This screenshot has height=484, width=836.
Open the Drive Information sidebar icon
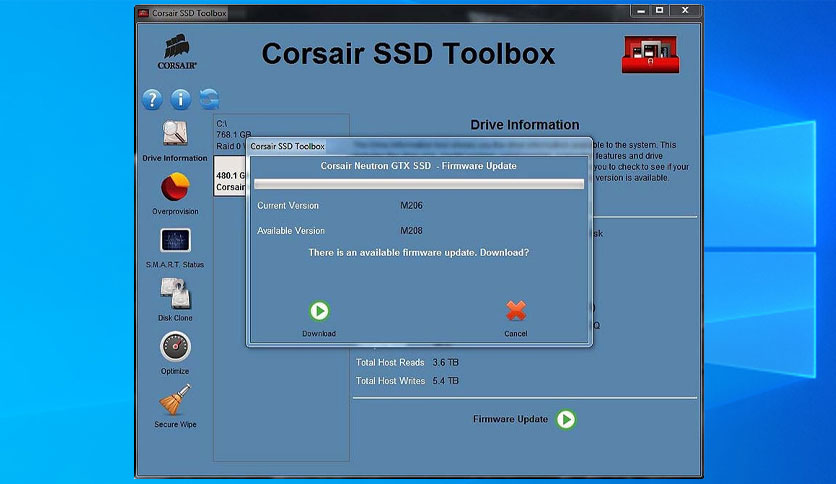175,133
